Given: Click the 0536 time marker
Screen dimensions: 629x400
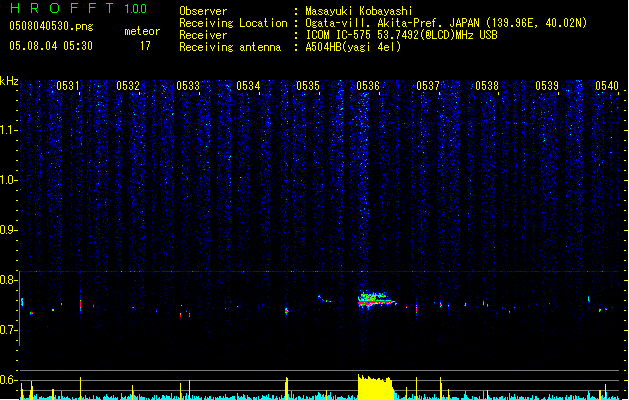Looking at the screenshot, I should click(x=368, y=85).
